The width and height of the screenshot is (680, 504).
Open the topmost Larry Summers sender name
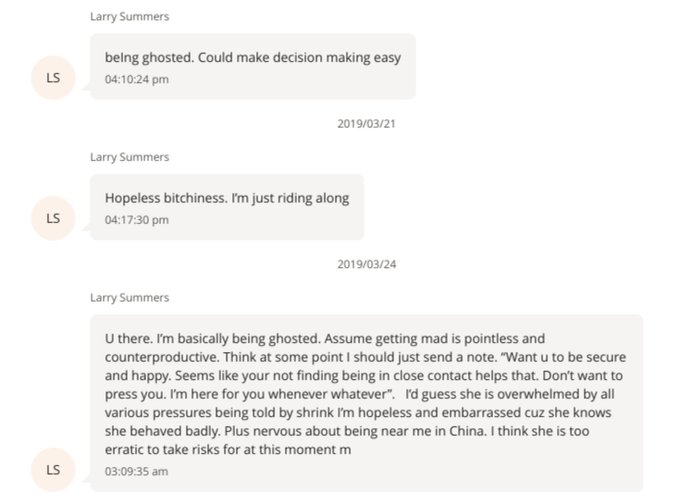point(129,16)
